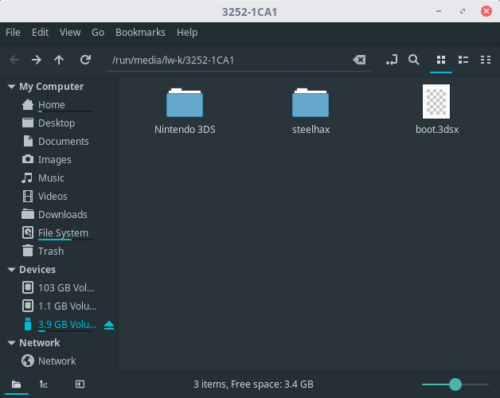Adjust the zoom slider handle
This screenshot has height=398, width=500.
(455, 384)
